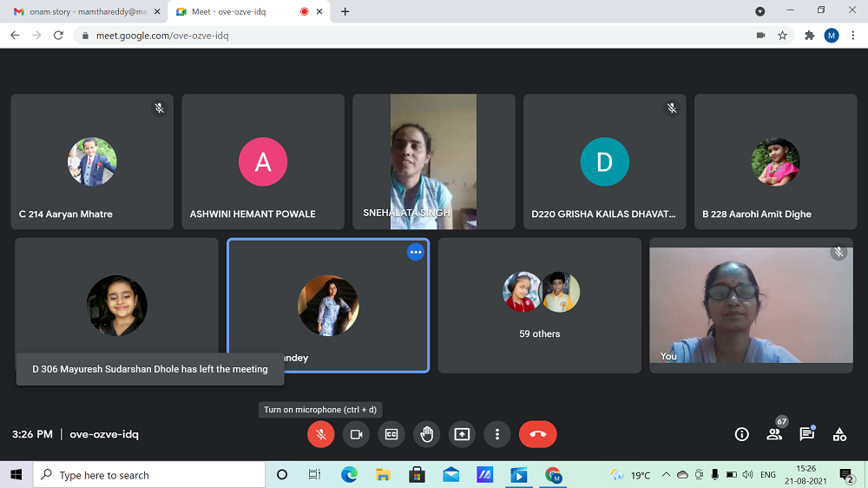Raise hand in the meeting
Viewport: 868px width, 488px height.
coord(426,434)
